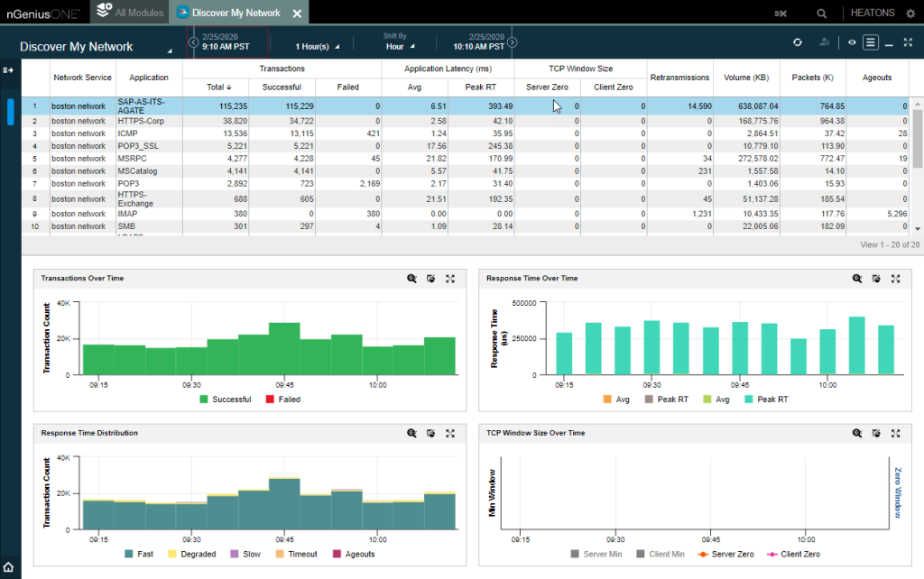Select the HTTPS-Corp application row

[466, 122]
